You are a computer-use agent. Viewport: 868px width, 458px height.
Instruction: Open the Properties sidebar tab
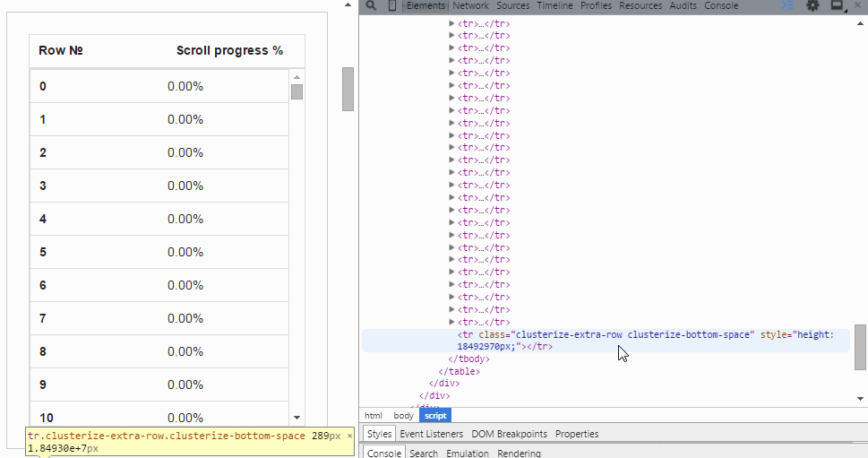(x=577, y=434)
